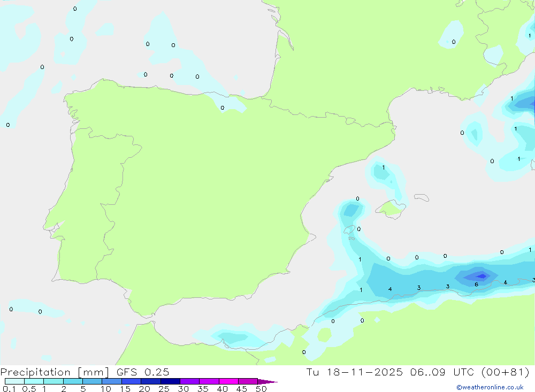Click the 06..09 UTC time text
535x392 pixels.
(x=442, y=372)
